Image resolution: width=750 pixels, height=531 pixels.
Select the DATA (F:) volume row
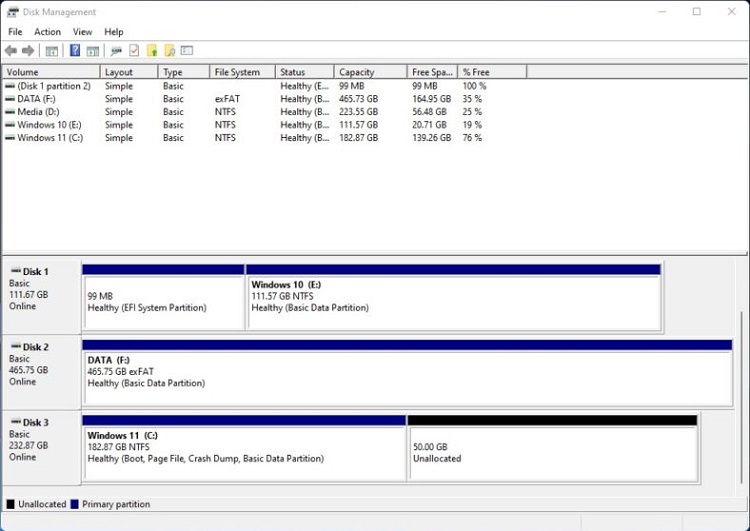tap(265, 99)
